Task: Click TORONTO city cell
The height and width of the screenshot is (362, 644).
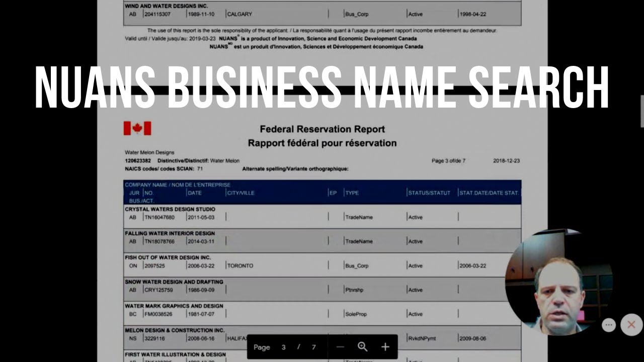Action: point(240,265)
